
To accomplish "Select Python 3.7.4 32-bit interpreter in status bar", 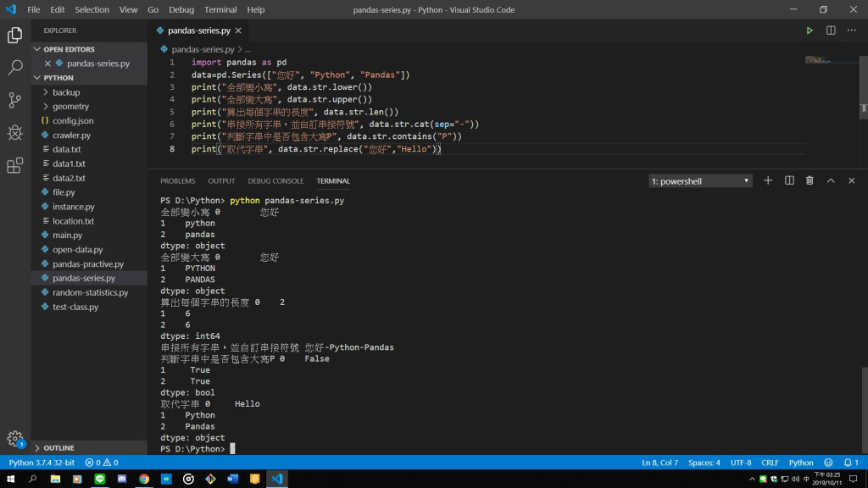I will (42, 463).
